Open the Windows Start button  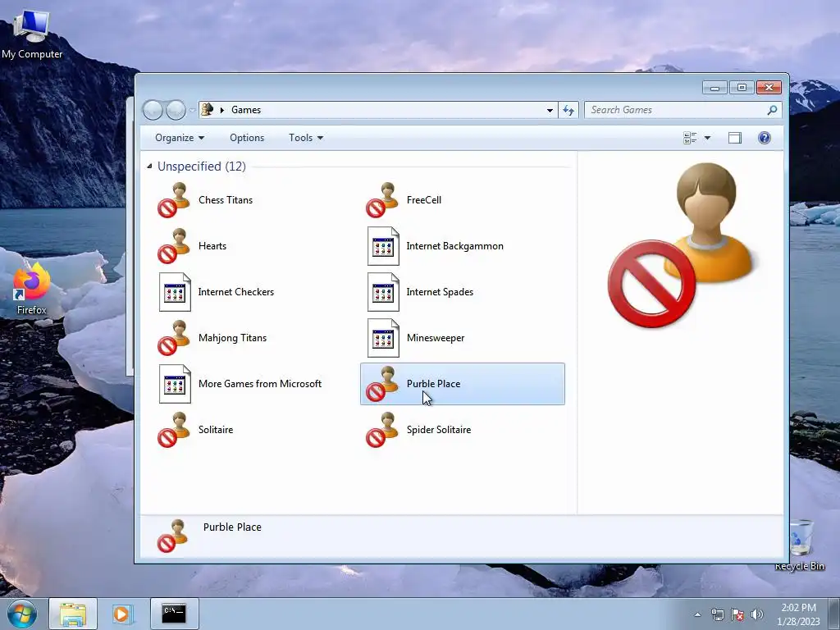pyautogui.click(x=22, y=614)
